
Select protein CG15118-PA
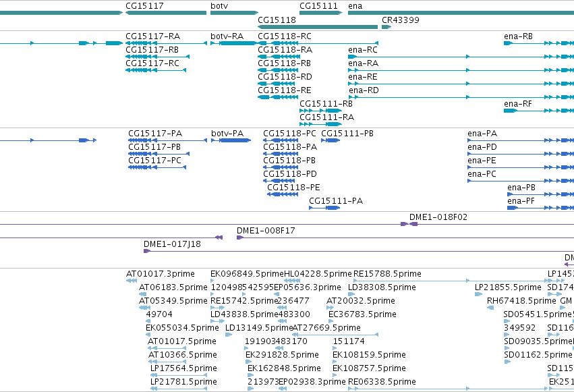(x=290, y=147)
